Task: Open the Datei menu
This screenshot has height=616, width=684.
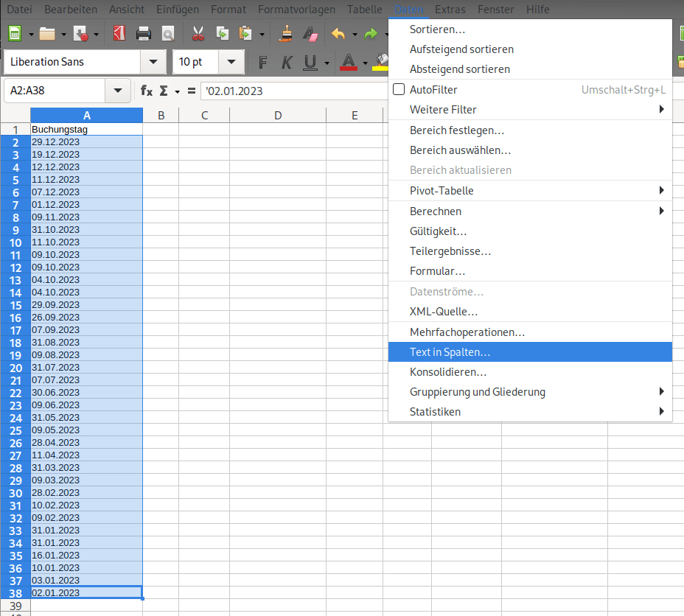Action: [20, 9]
